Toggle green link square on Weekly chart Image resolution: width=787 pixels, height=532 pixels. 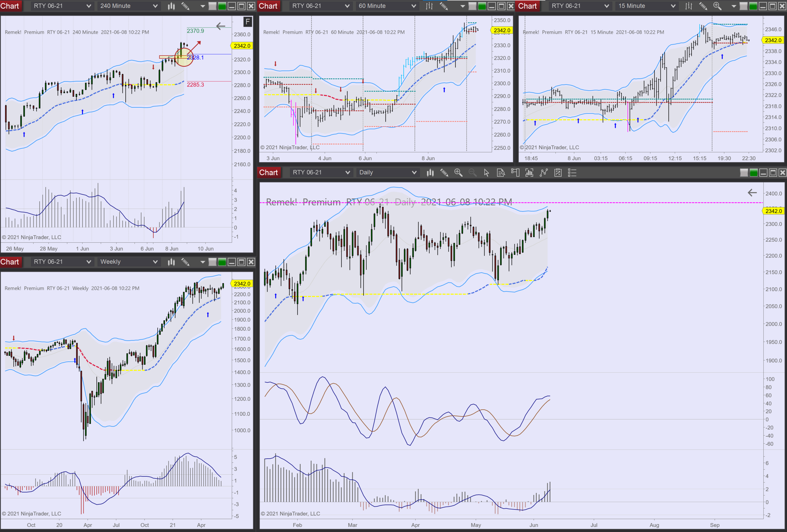pos(222,262)
